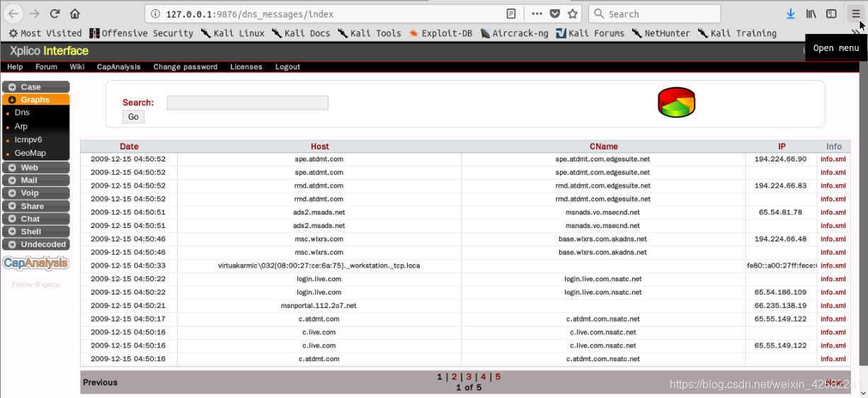This screenshot has width=868, height=398.
Task: Expand the Shell sidebar section
Action: (x=36, y=231)
